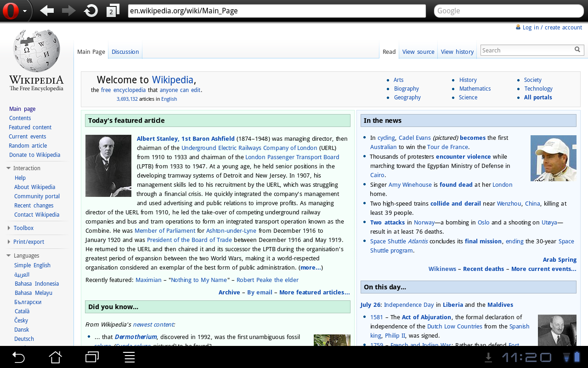Select the Main Page tab

91,52
